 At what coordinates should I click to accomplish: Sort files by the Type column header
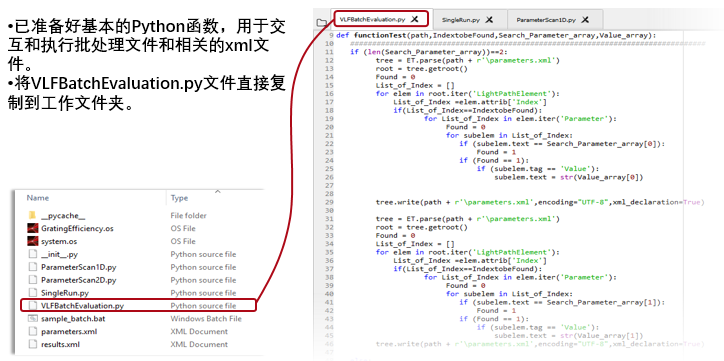point(179,198)
